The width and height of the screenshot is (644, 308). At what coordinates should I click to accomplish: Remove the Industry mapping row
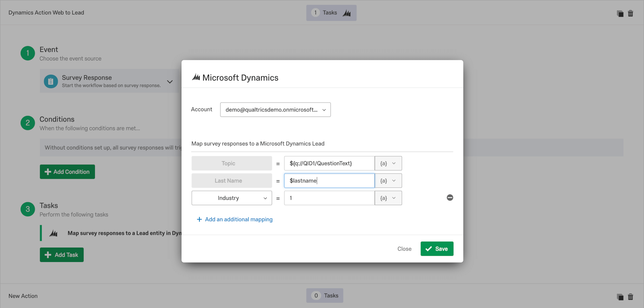450,197
